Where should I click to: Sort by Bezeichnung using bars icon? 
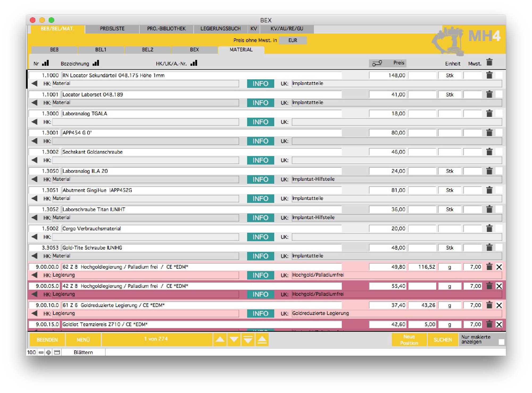(96, 63)
